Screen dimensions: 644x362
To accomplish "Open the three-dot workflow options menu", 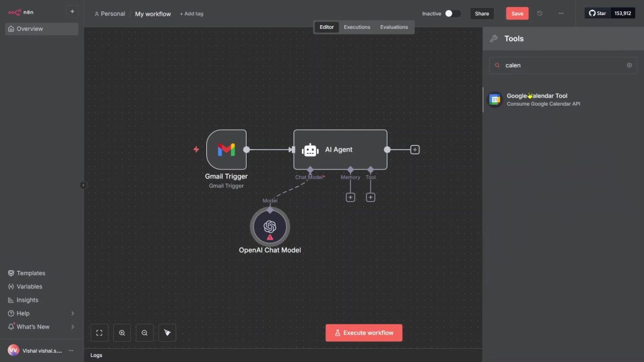I will [x=561, y=13].
